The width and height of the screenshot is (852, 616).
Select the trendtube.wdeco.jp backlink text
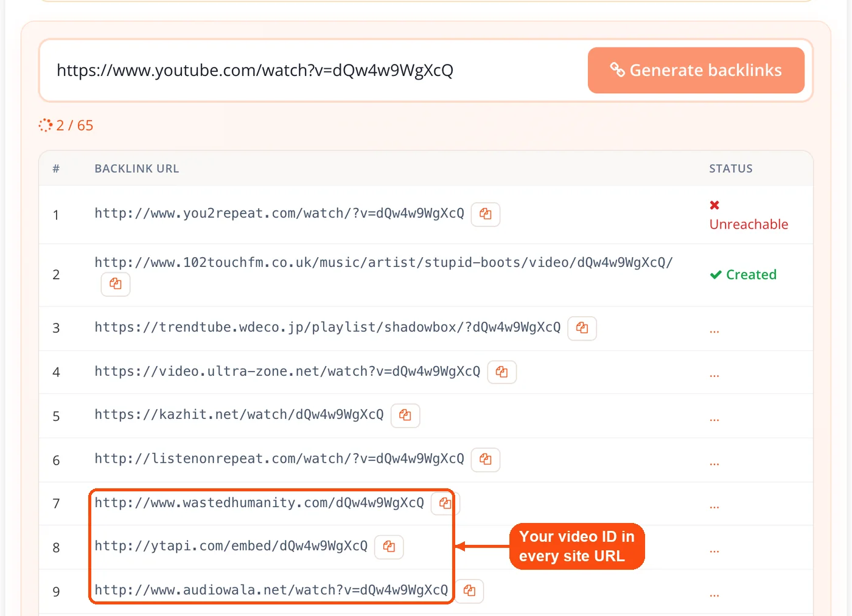click(x=327, y=327)
